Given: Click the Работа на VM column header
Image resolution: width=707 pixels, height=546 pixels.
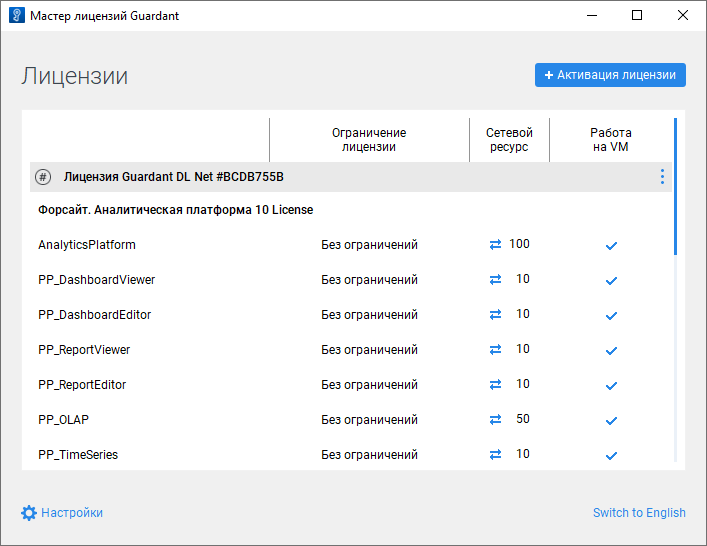Looking at the screenshot, I should click(x=611, y=140).
